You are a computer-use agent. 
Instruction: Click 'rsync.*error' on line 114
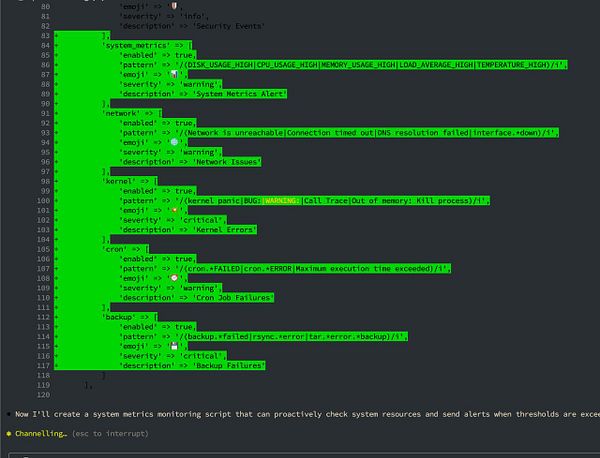[278, 337]
